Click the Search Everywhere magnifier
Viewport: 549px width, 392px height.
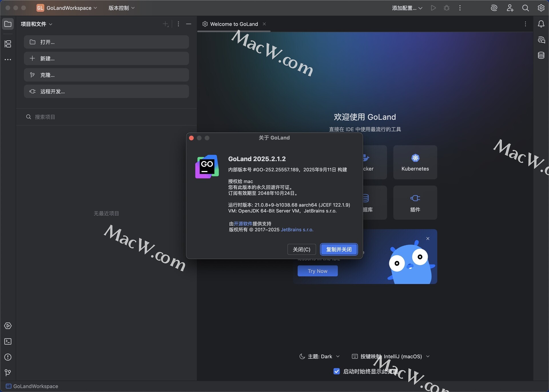click(526, 8)
